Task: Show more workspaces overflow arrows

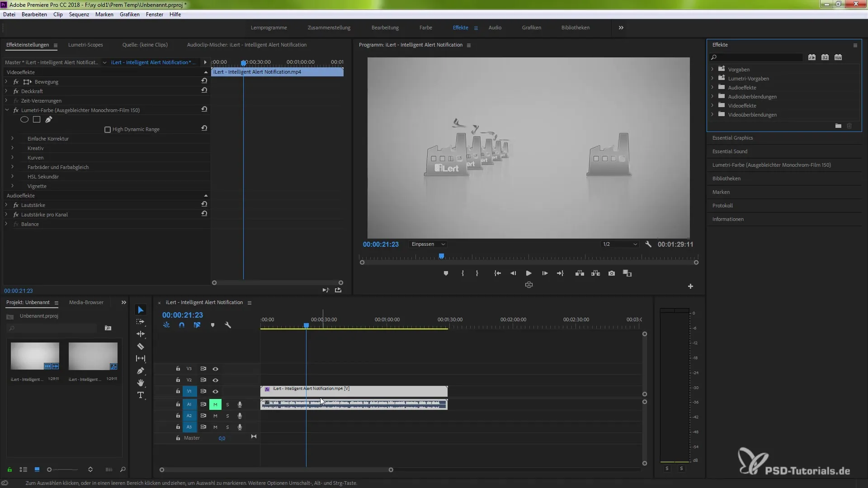Action: (x=621, y=28)
